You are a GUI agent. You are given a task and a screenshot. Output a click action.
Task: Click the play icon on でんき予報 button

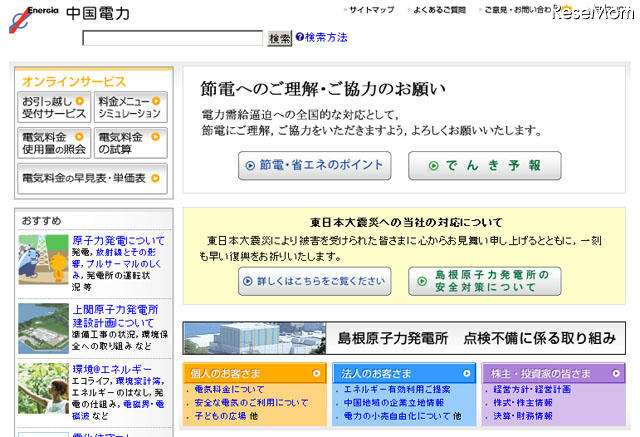point(433,166)
